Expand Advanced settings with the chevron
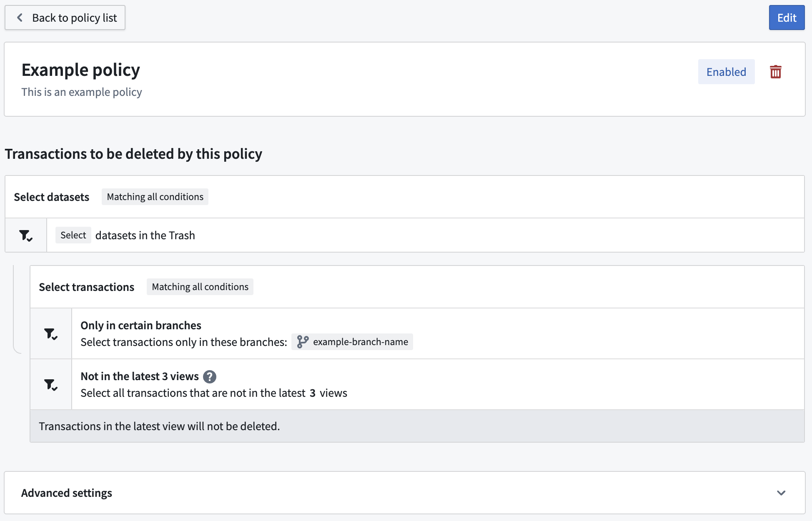Screen dimensions: 812x521 (781, 493)
